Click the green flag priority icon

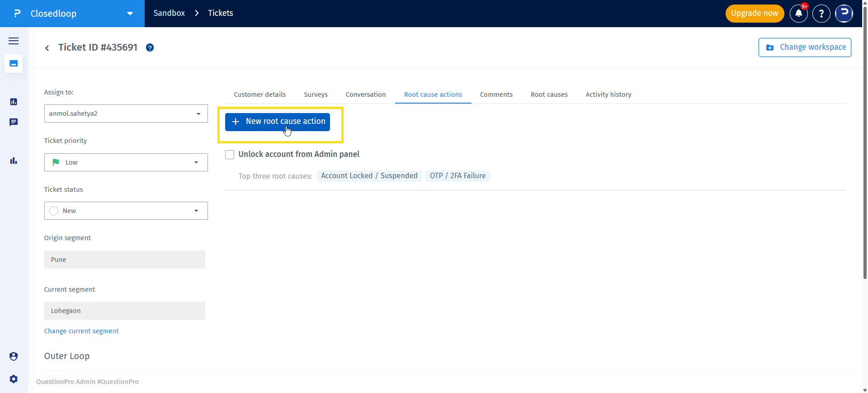56,162
